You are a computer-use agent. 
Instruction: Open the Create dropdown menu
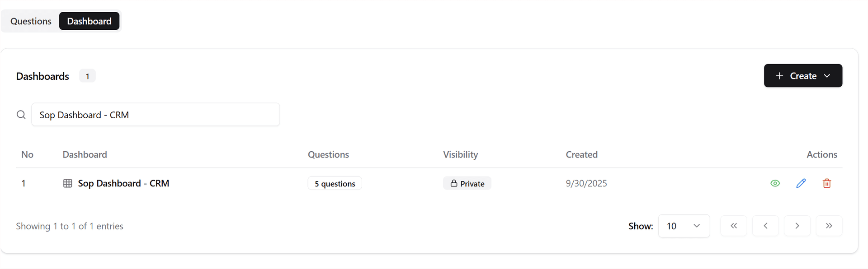(x=828, y=75)
